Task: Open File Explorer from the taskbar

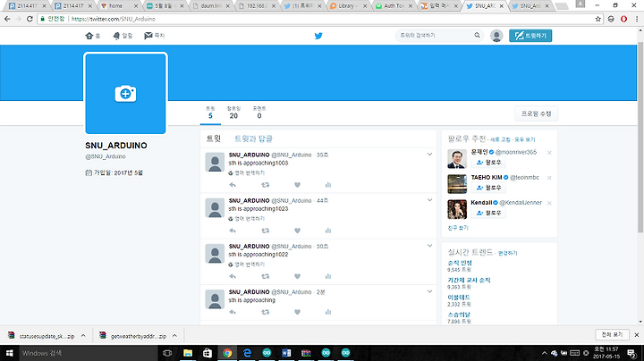Action: click(x=188, y=353)
